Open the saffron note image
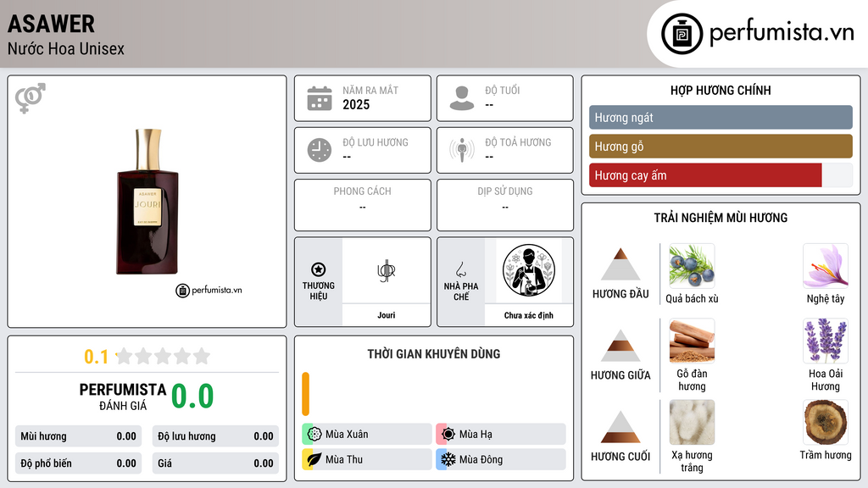Viewport: 868px width, 488px height. tap(826, 266)
